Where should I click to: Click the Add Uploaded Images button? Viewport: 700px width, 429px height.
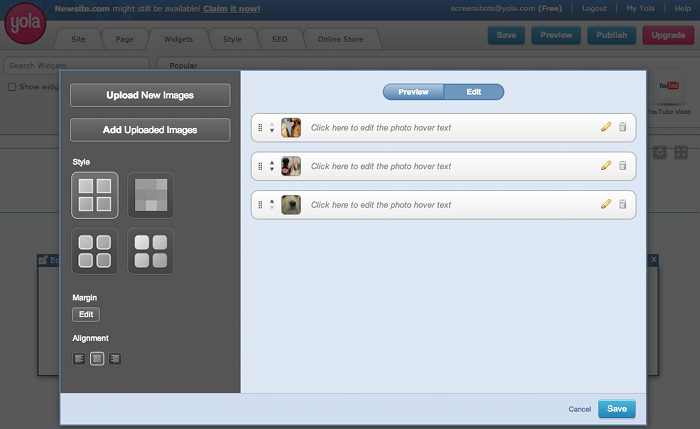[x=150, y=130]
